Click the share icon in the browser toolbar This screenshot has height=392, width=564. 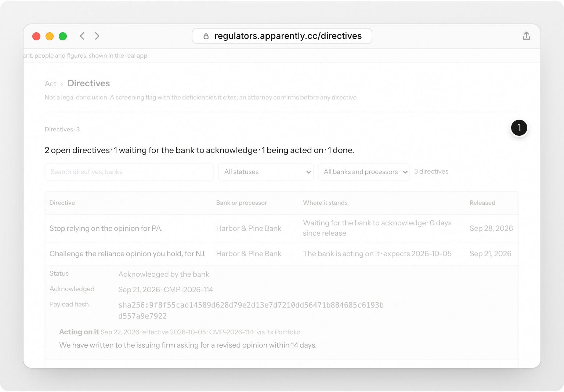[x=527, y=36]
